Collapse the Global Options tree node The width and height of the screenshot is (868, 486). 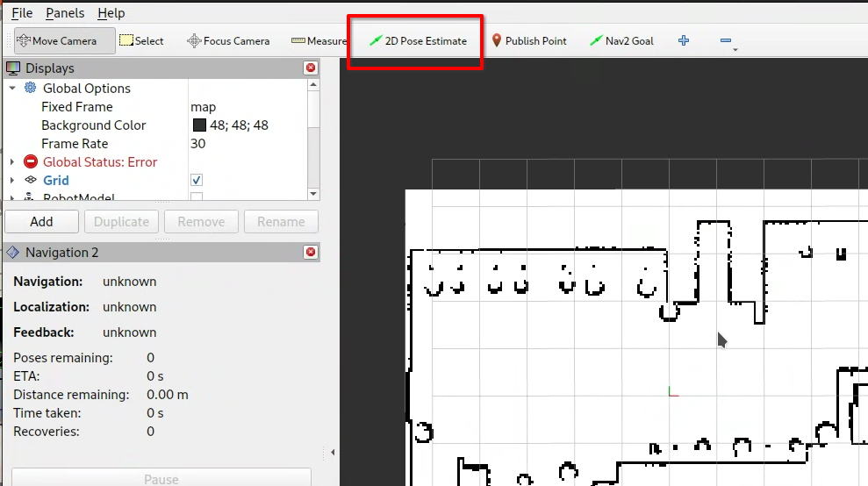click(12, 88)
